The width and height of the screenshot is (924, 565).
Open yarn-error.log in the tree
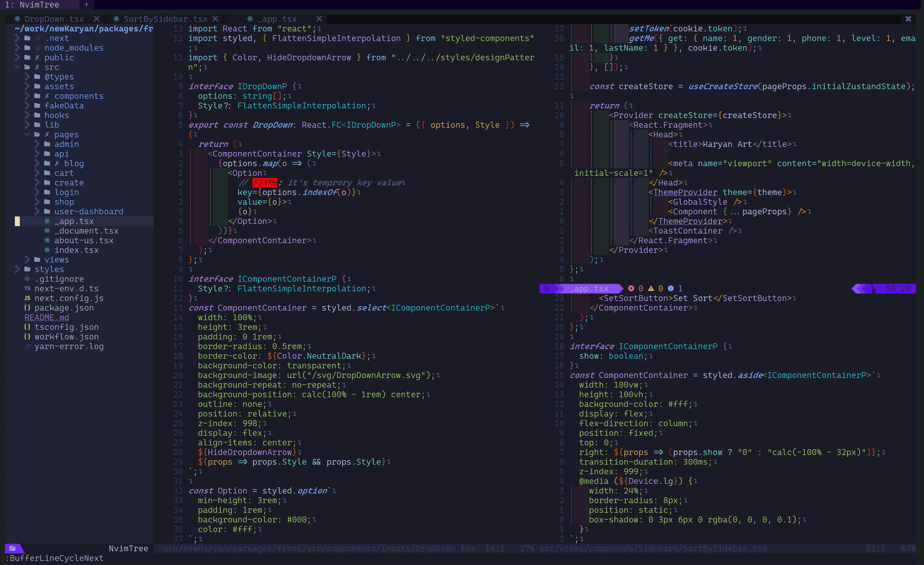click(x=69, y=346)
